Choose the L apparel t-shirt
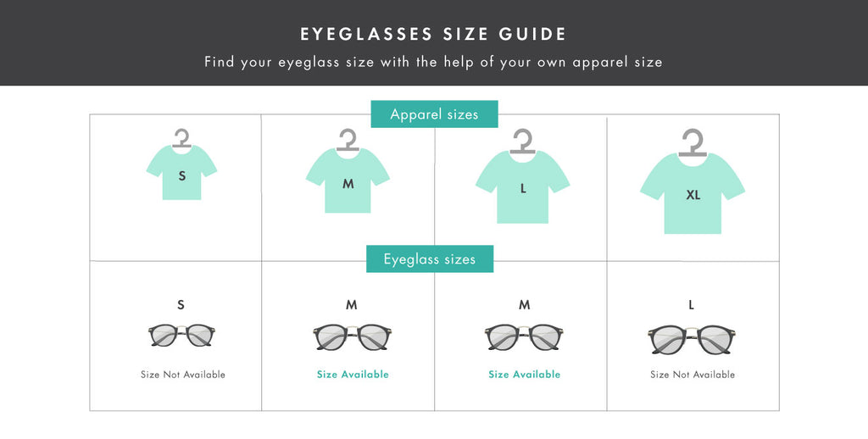 click(x=522, y=188)
